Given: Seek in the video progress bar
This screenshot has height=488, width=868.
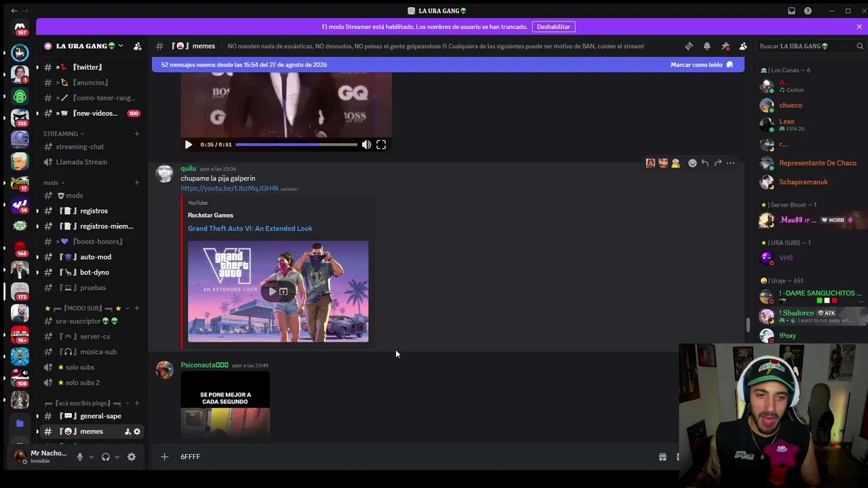Looking at the screenshot, I should click(296, 144).
